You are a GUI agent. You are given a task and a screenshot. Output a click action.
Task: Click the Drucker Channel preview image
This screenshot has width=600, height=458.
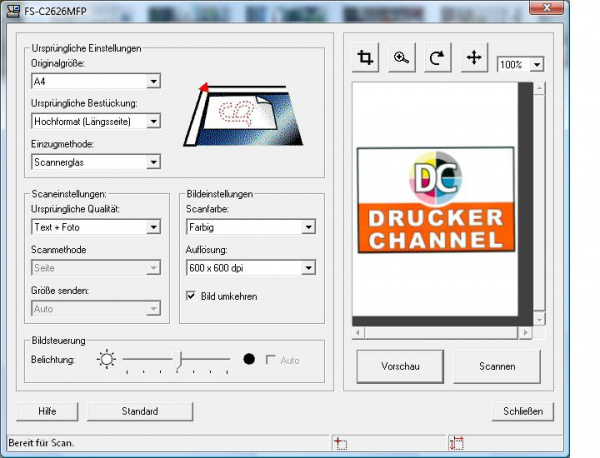click(436, 200)
